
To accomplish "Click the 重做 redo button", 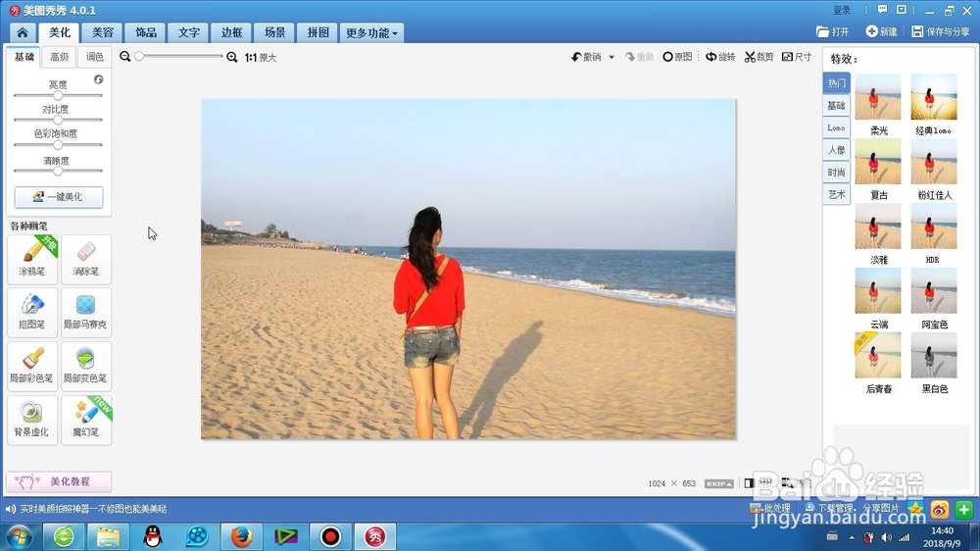I will [639, 57].
